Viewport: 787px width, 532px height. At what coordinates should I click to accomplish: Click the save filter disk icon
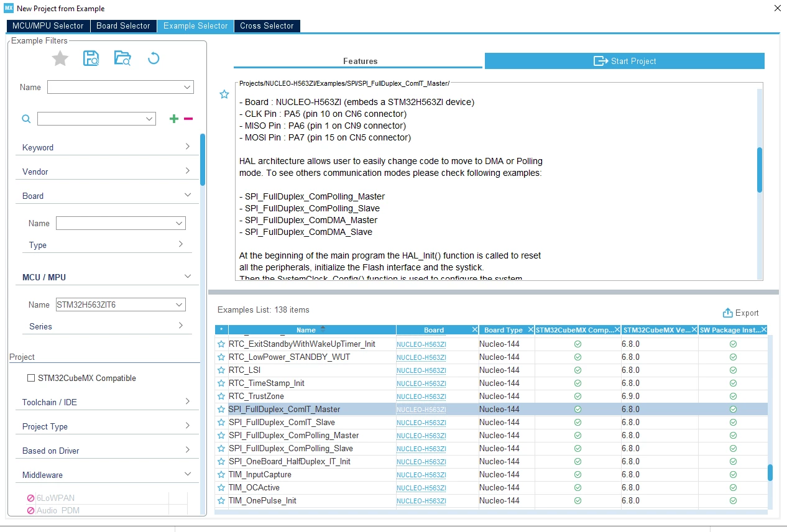(x=91, y=59)
